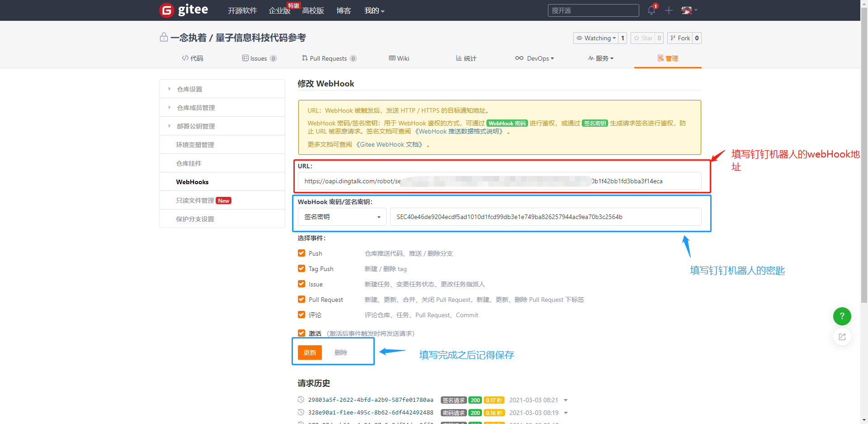The width and height of the screenshot is (868, 424).
Task: Open request 328e90a1-f1ee-495c-8b62-6df442492488
Action: [x=371, y=413]
